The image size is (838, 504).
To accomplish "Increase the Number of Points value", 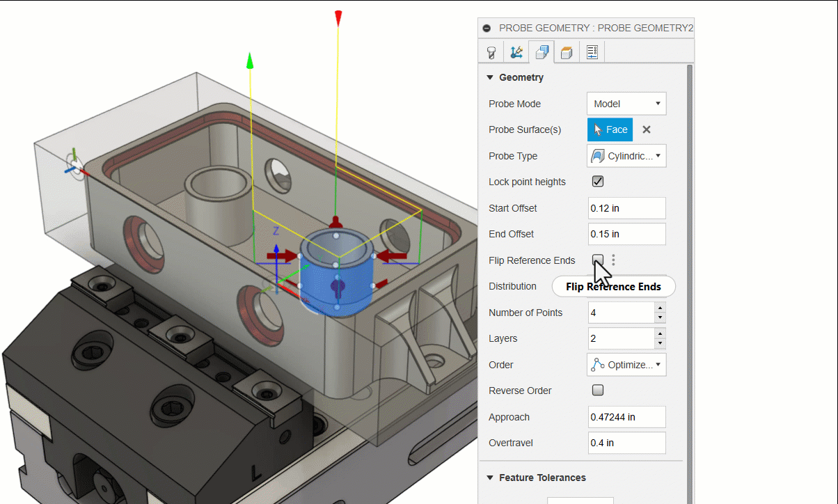I will pos(660,308).
